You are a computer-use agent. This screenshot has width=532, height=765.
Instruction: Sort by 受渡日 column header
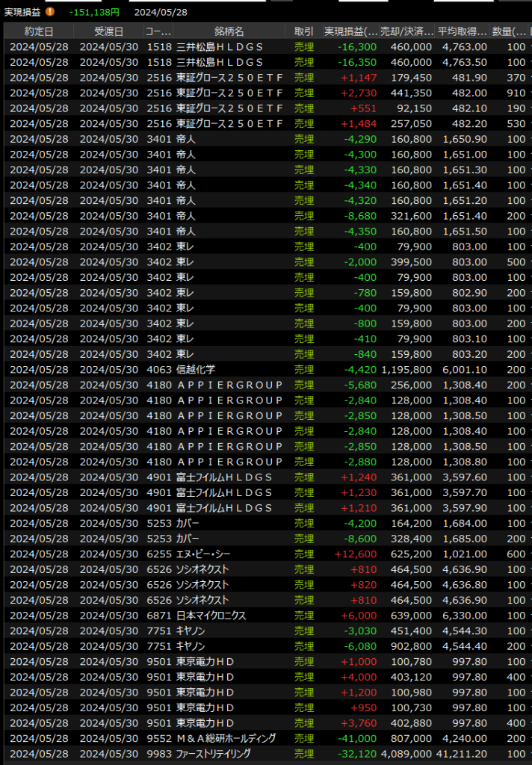(108, 31)
